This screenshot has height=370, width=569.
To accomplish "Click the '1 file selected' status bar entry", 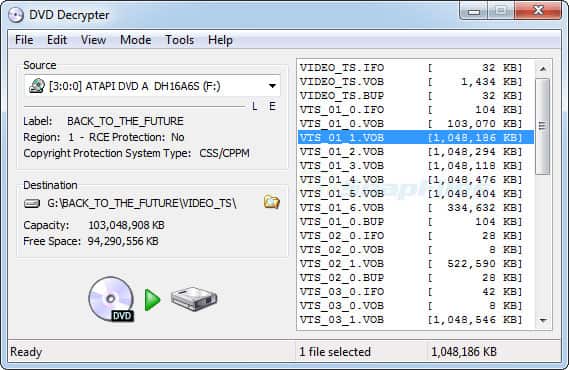I will pos(335,352).
